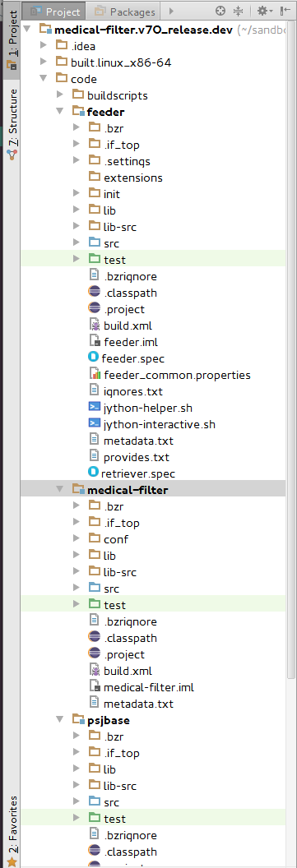This screenshot has width=297, height=868.
Task: Switch to the Packages view tab
Action: coord(125,11)
